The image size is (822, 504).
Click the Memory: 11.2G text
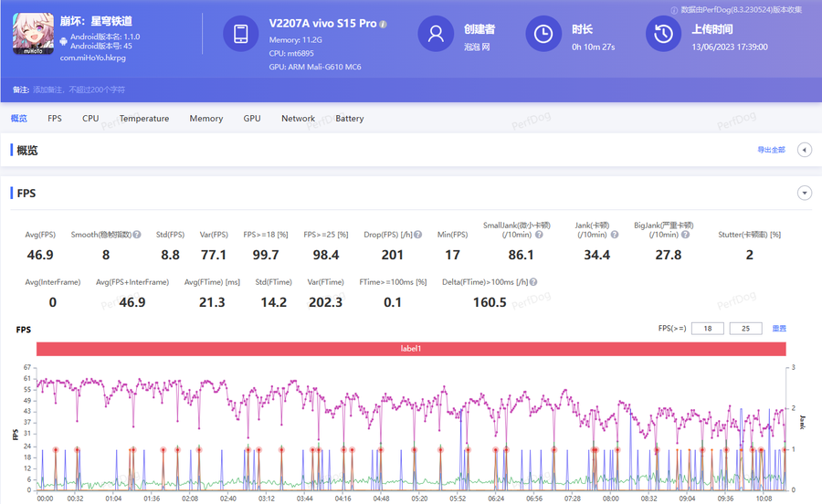[296, 40]
